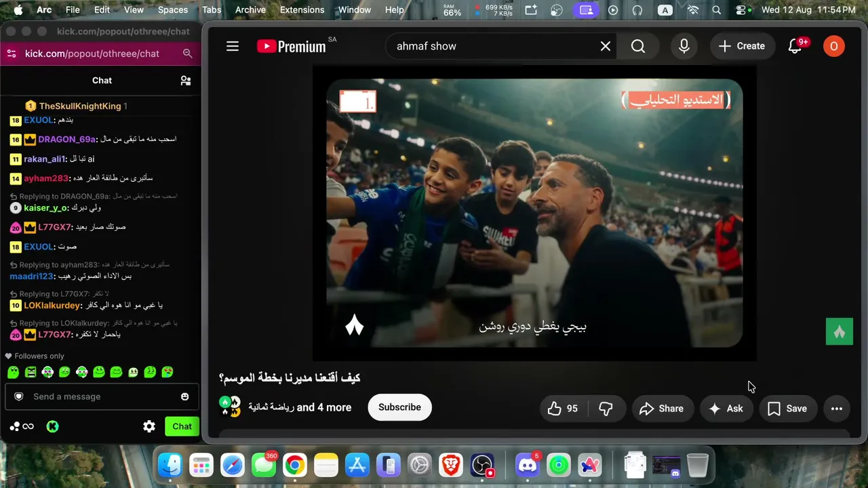Open the Ask AI button
The width and height of the screenshot is (868, 488).
click(726, 409)
